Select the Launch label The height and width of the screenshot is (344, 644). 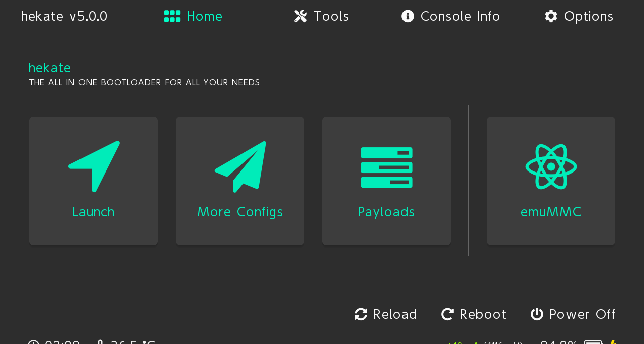click(x=94, y=212)
